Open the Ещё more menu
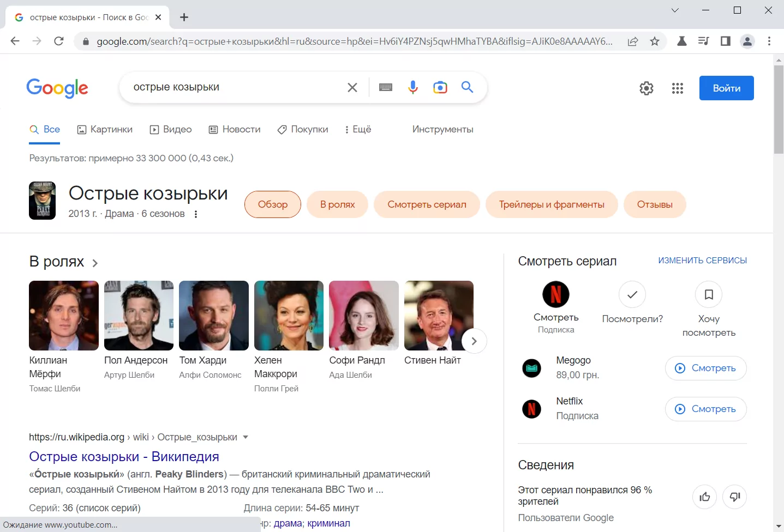Image resolution: width=784 pixels, height=532 pixels. pos(358,129)
